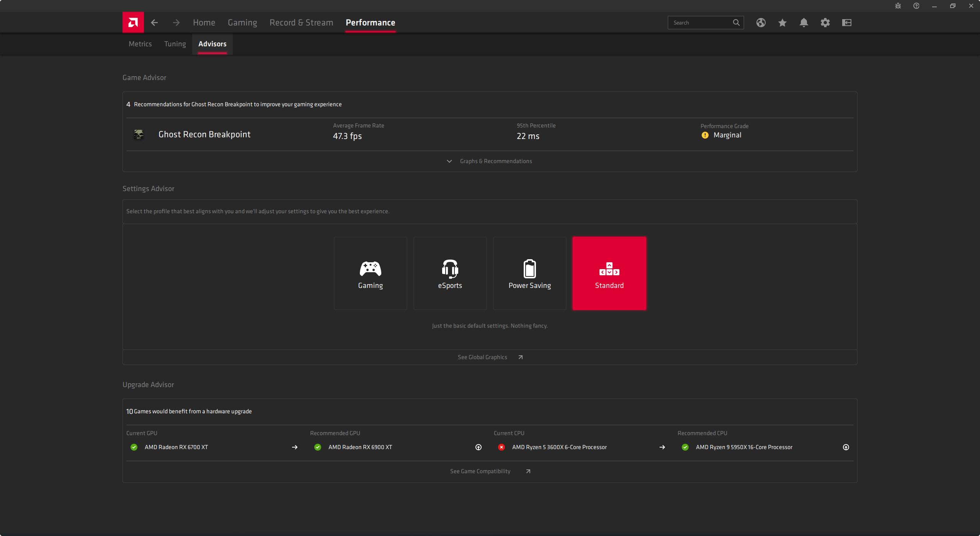This screenshot has height=536, width=980.
Task: Click the Ghost Recon Breakpoint game thumbnail
Action: [x=139, y=135]
